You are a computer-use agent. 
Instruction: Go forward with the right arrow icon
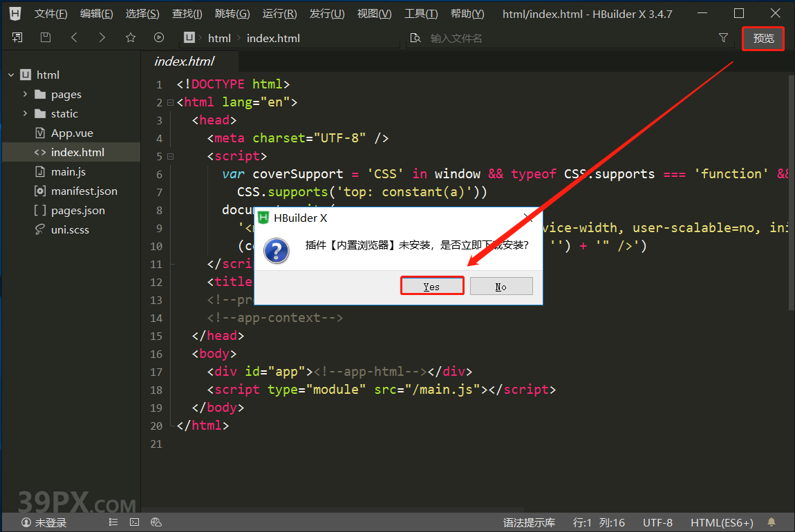click(x=102, y=37)
